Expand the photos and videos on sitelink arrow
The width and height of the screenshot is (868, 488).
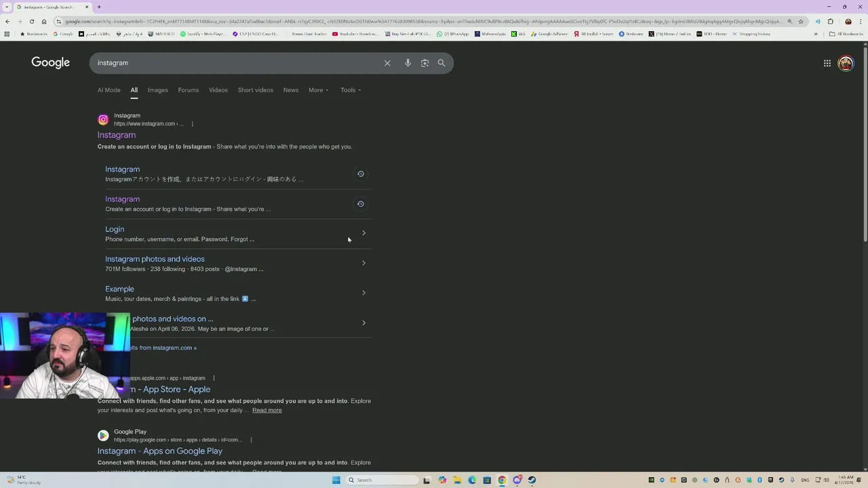(x=363, y=323)
